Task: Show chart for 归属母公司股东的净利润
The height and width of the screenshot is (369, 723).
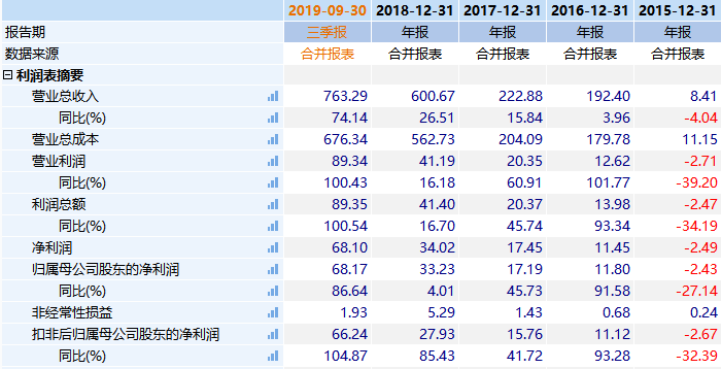Action: [x=273, y=269]
